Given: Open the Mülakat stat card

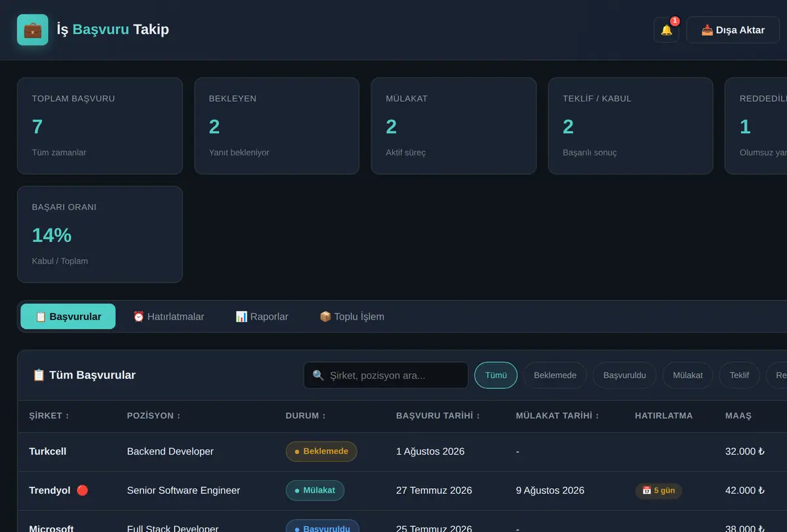Looking at the screenshot, I should point(454,126).
